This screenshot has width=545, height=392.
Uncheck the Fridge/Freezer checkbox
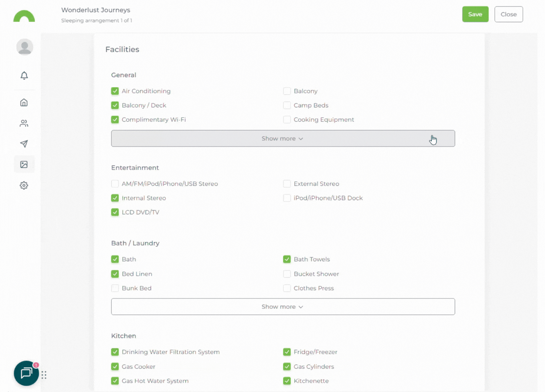(x=287, y=352)
